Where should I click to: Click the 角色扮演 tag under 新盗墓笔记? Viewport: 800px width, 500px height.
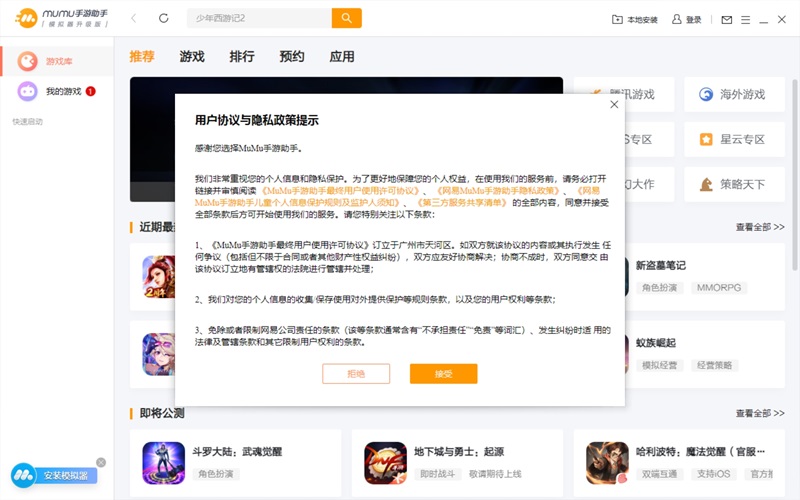pos(659,288)
